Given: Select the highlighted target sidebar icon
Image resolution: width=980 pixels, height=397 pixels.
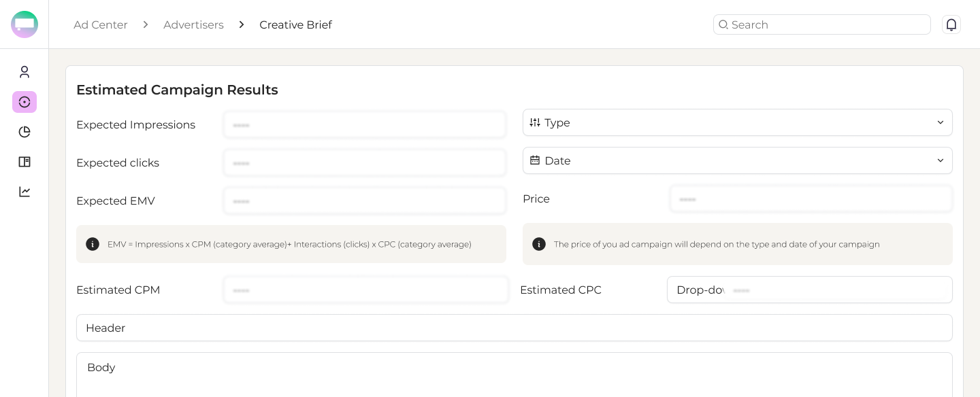Looking at the screenshot, I should [x=24, y=102].
